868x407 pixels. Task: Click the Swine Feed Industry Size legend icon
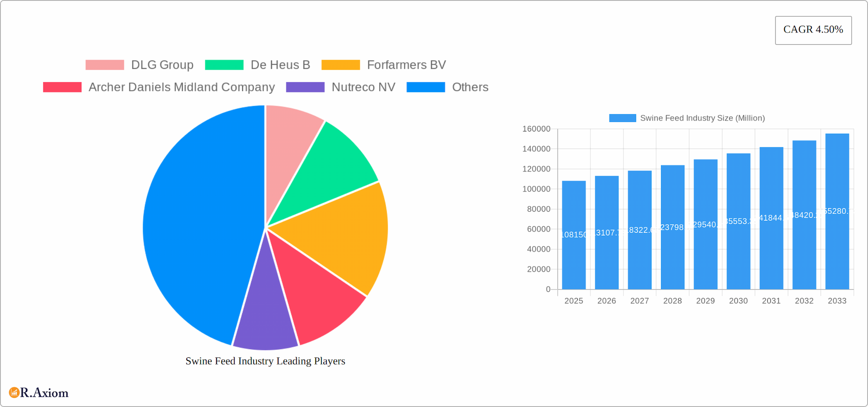623,118
